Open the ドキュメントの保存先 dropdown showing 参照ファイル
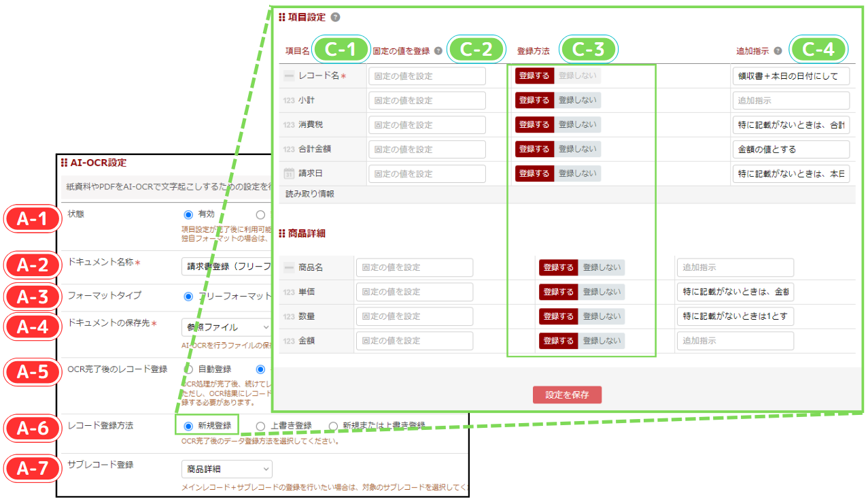 [x=226, y=328]
